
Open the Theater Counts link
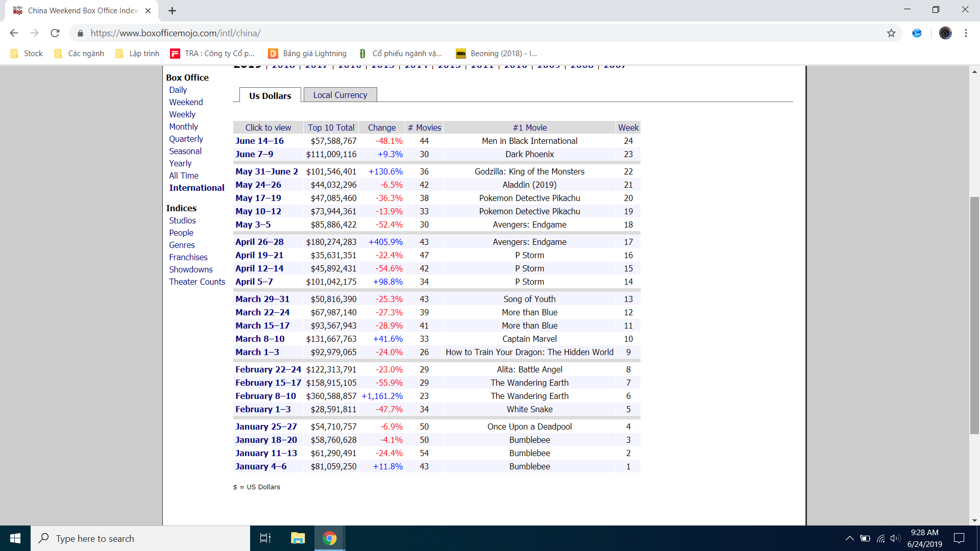[197, 282]
